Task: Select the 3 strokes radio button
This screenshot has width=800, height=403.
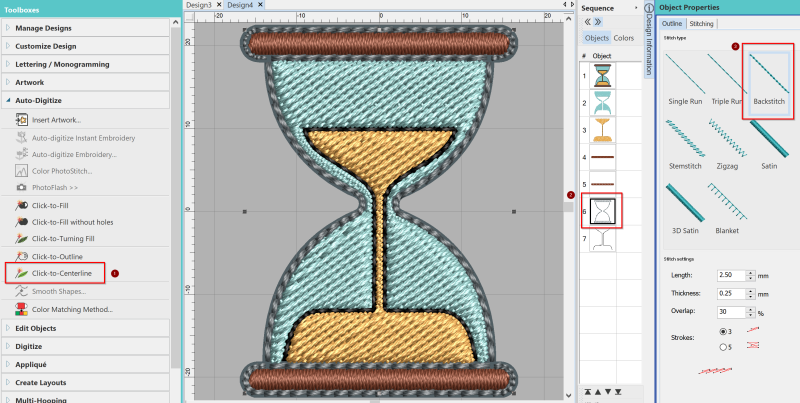Action: 724,331
